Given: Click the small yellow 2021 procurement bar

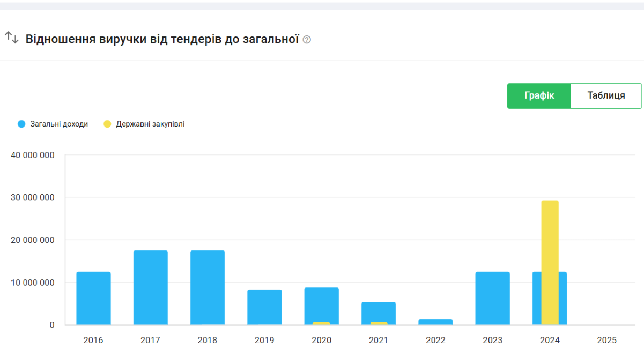Looking at the screenshot, I should coord(379,323).
